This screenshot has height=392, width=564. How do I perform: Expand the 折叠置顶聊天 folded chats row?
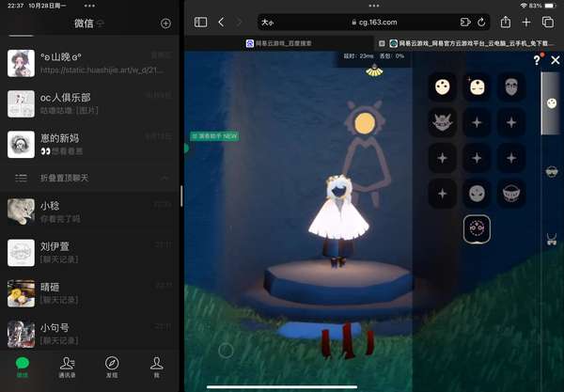tap(89, 178)
